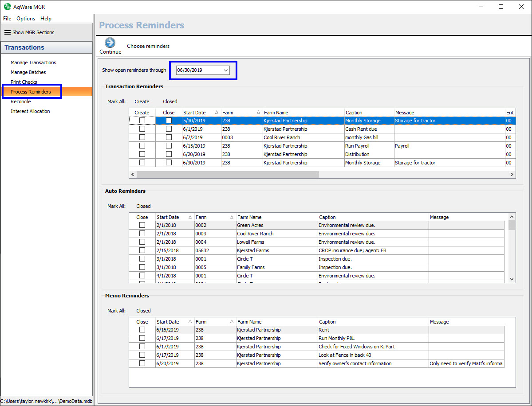Check Close box for Green Acres environmental review
The width and height of the screenshot is (532, 406).
tap(142, 225)
